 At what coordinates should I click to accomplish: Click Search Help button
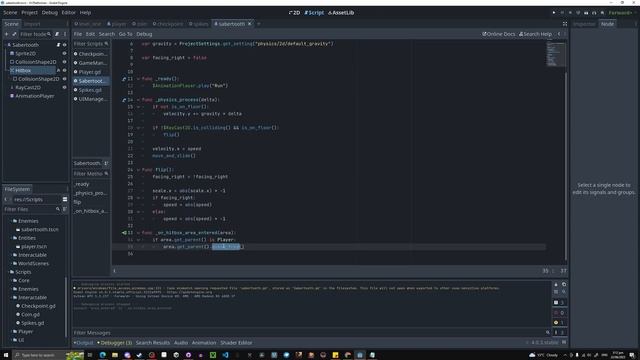click(x=535, y=34)
